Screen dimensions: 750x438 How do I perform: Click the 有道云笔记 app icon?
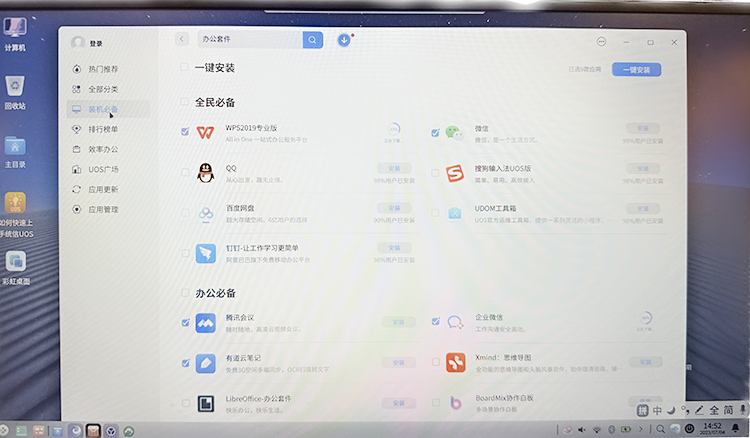point(206,363)
